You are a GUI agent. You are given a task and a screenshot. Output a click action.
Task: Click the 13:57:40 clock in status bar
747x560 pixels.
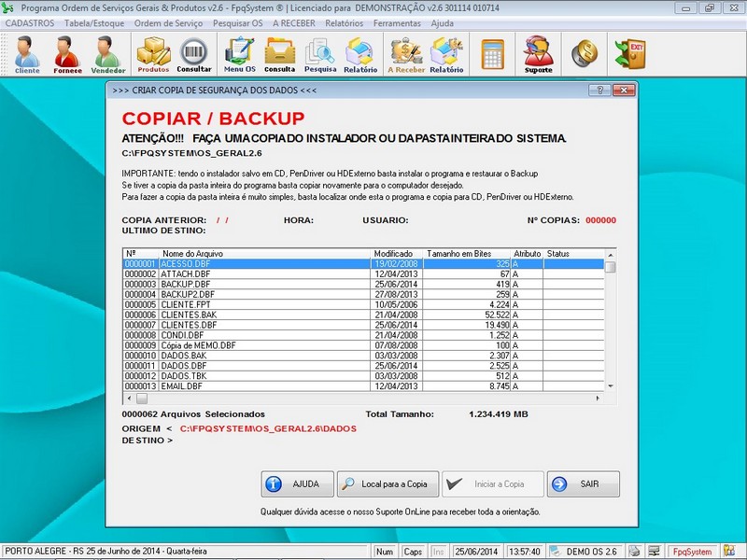coord(524,552)
